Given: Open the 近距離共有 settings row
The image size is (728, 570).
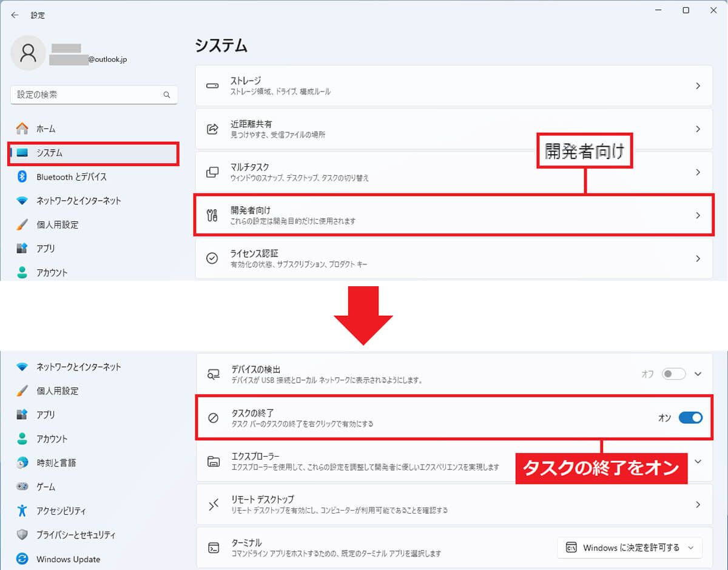Looking at the screenshot, I should pyautogui.click(x=454, y=129).
